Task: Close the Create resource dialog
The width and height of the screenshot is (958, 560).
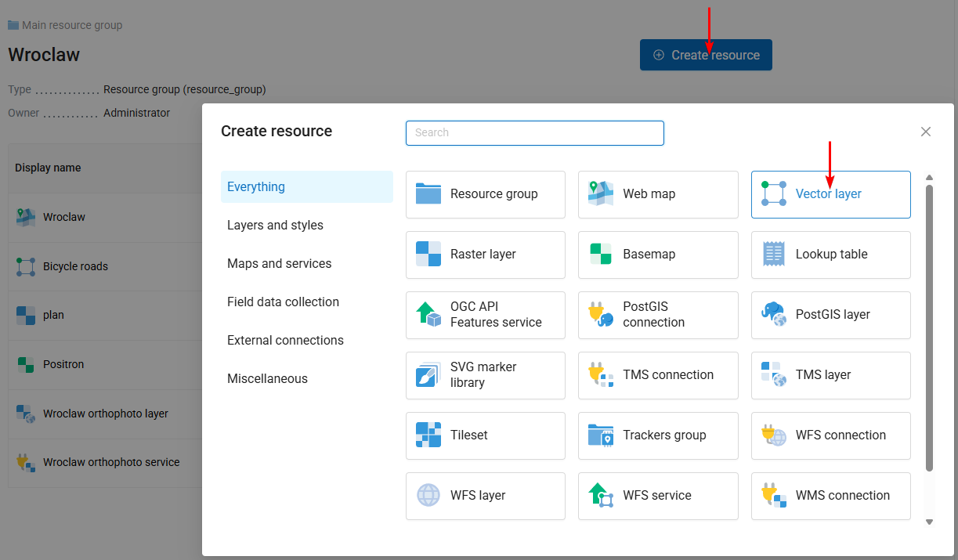Action: (x=926, y=132)
